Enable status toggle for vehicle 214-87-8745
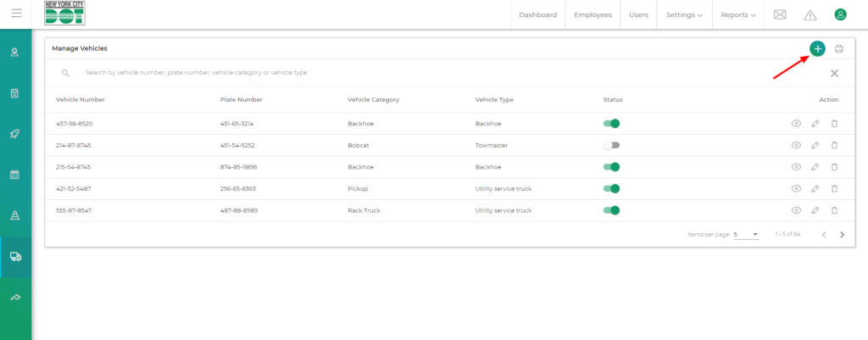This screenshot has width=868, height=340. click(611, 145)
